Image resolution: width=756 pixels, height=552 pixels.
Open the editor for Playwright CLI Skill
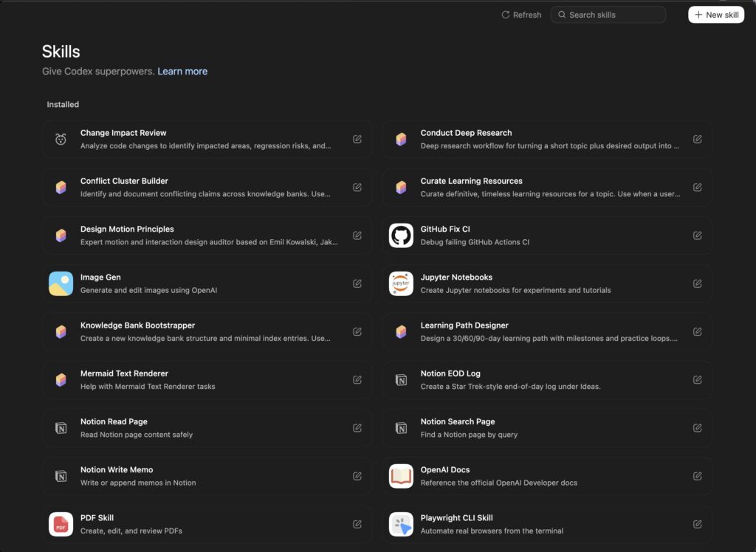click(x=697, y=523)
